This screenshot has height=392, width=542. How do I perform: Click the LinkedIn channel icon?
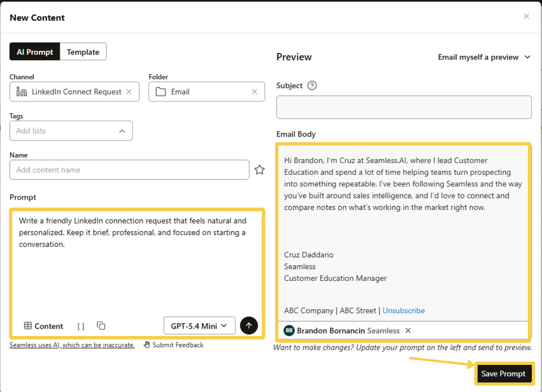pyautogui.click(x=22, y=92)
